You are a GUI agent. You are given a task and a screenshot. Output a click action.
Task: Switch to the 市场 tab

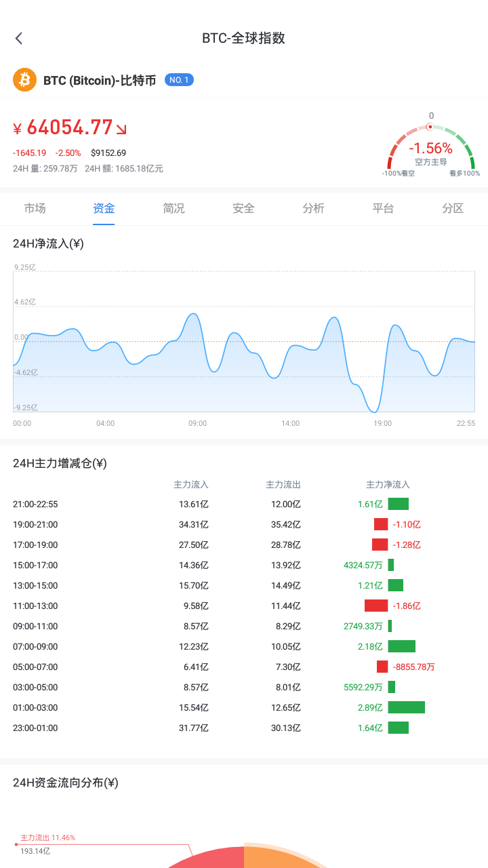coord(35,208)
